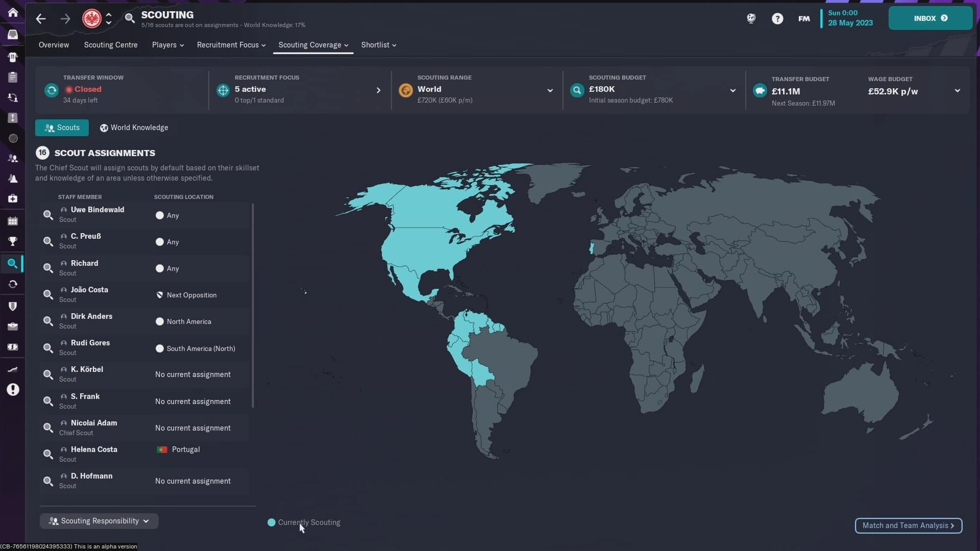This screenshot has height=551, width=980.
Task: Select Rudi Gores' South America (North) location
Action: 195,348
